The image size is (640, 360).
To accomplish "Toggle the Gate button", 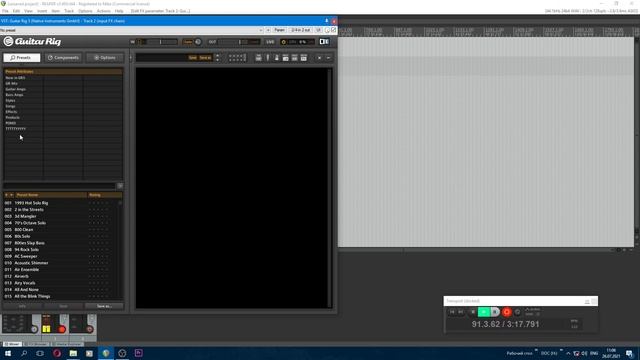I will [x=188, y=42].
